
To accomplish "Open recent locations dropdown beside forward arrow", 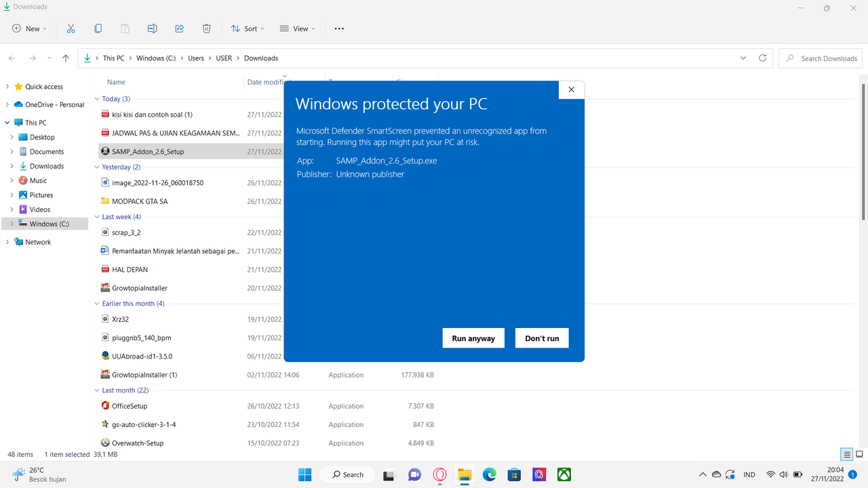I will coord(48,58).
